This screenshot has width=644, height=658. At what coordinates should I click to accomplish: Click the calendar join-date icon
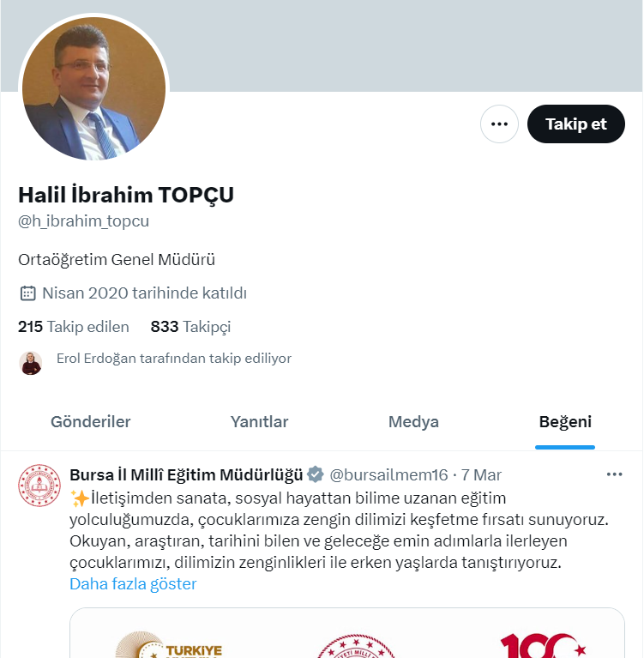(27, 293)
